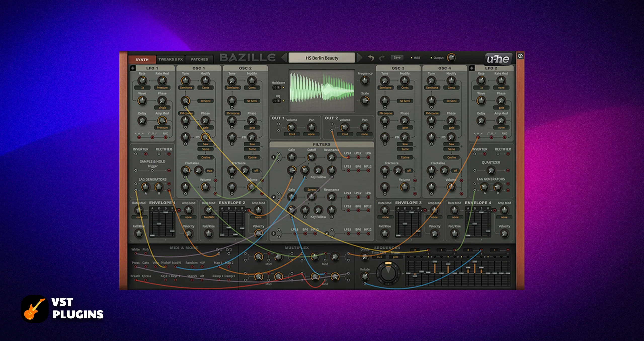This screenshot has width=644, height=341.
Task: Click the oscilloscope Scale knob
Action: coord(365,101)
